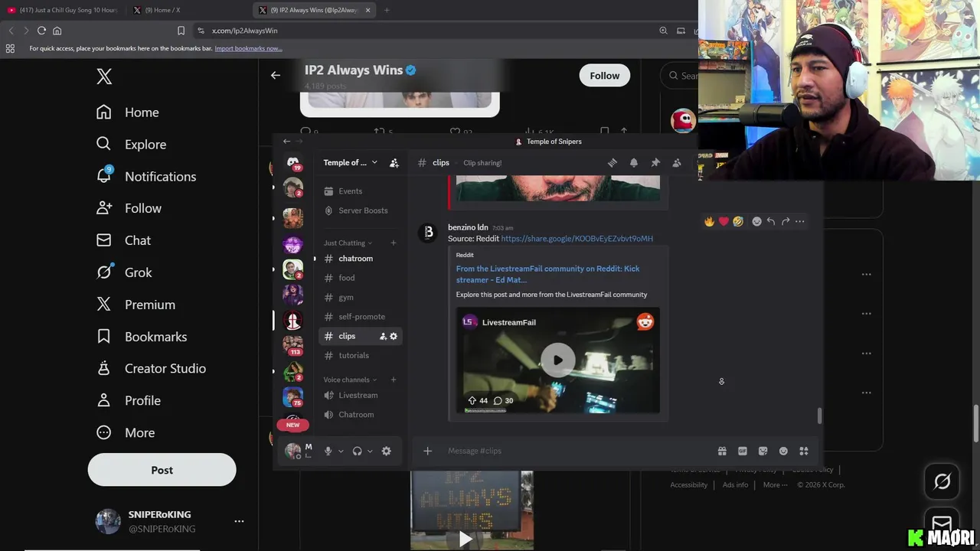This screenshot has height=551, width=980.
Task: Edit clips channel settings gear
Action: pyautogui.click(x=394, y=336)
